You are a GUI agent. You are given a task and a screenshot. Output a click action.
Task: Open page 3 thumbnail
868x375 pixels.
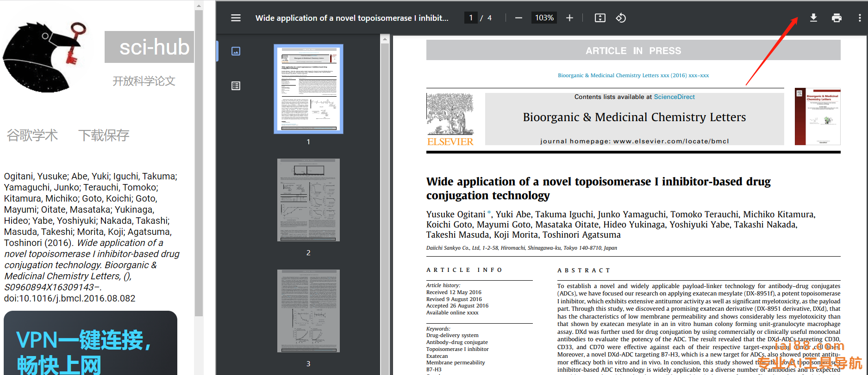[308, 311]
